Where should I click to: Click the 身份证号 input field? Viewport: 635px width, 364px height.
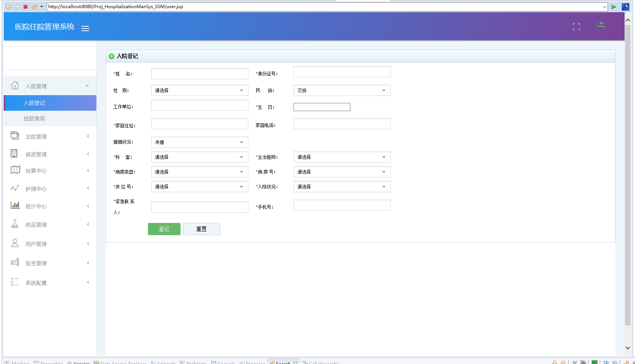(x=342, y=72)
